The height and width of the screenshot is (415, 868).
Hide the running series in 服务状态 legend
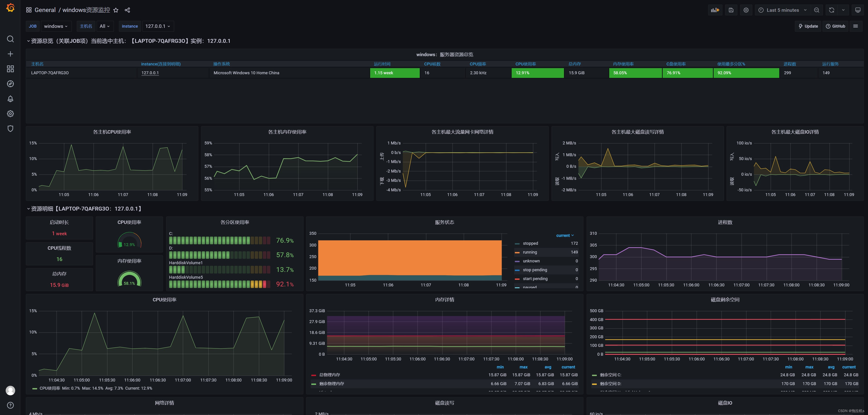(530, 252)
